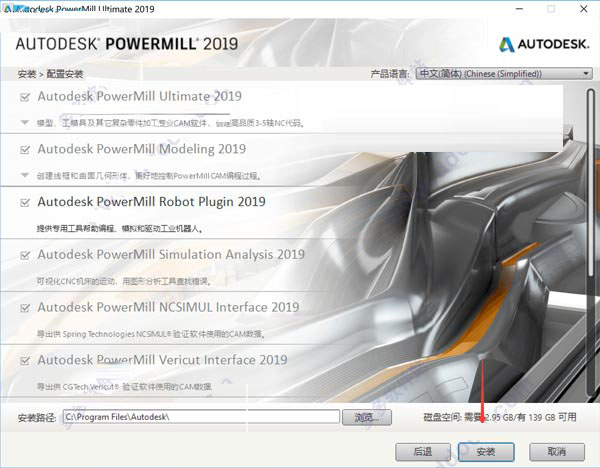Image resolution: width=600 pixels, height=468 pixels.
Task: Minimize the installer window
Action: tap(519, 9)
